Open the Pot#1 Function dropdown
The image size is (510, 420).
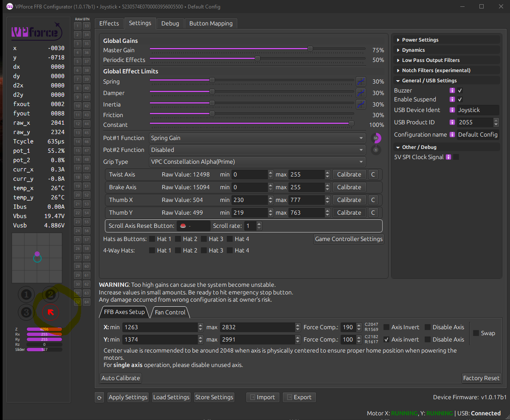click(257, 138)
